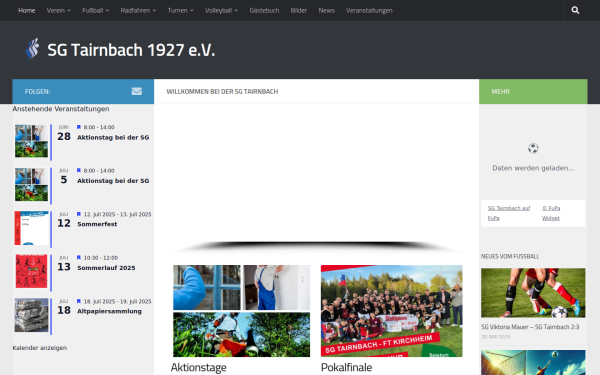
Task: Click the Daten werden geladen... text
Action: click(x=533, y=168)
